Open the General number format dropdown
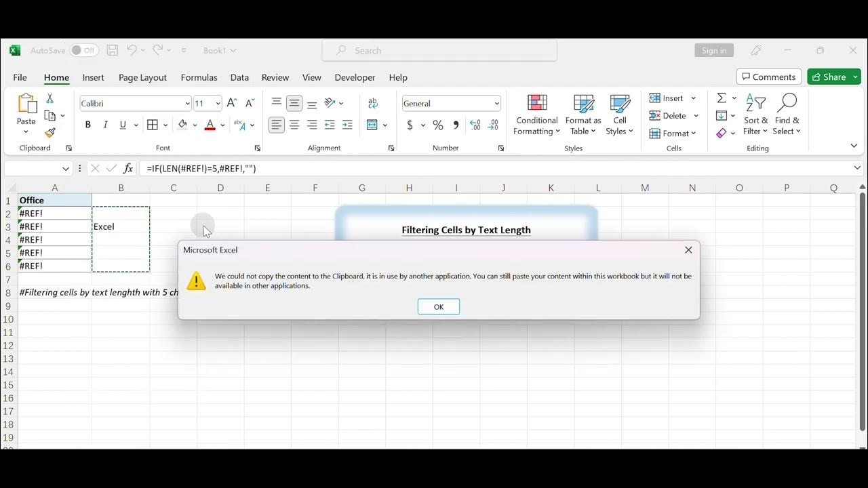This screenshot has width=868, height=488. 497,104
